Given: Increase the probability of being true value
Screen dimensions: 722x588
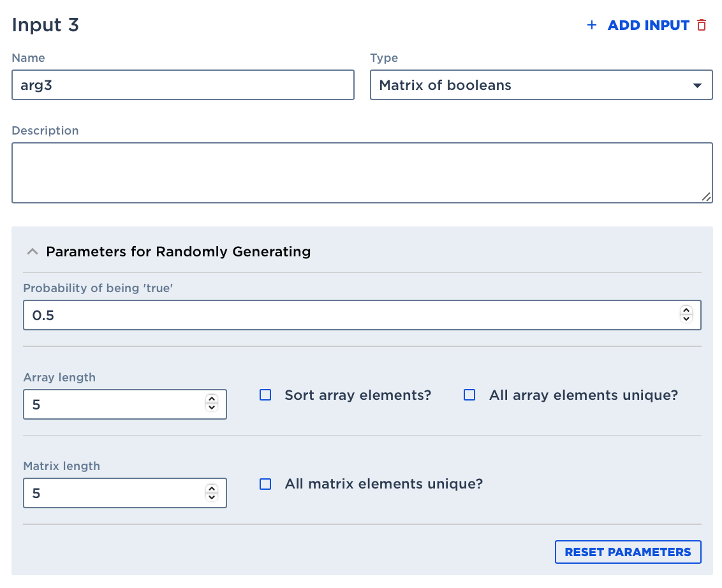Looking at the screenshot, I should tap(686, 311).
